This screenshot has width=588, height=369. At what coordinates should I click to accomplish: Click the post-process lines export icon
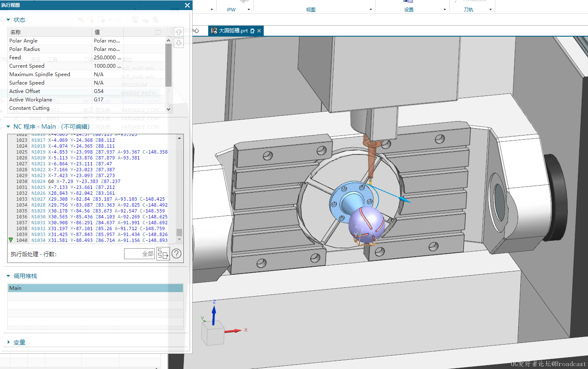[163, 254]
